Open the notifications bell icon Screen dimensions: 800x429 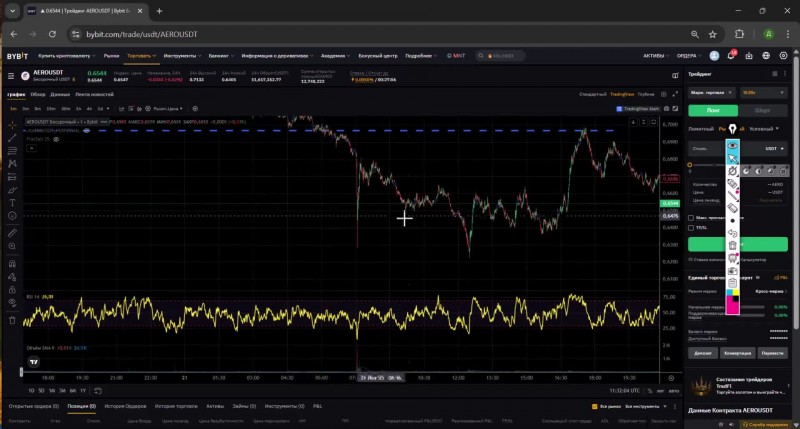(730, 56)
